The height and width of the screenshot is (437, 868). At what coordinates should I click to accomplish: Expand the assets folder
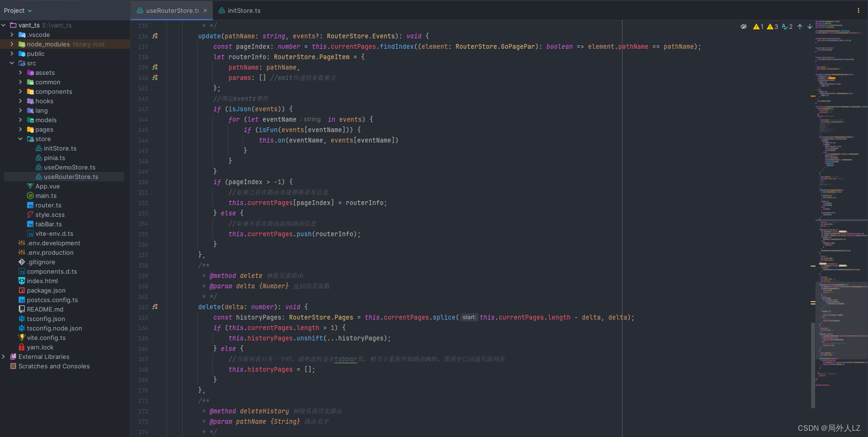coord(21,72)
